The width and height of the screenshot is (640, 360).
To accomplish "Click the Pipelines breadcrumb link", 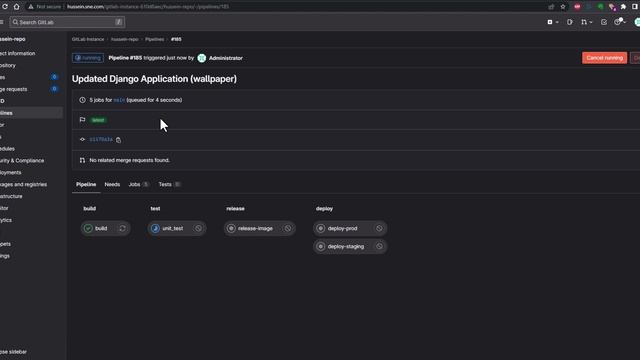I will 155,39.
